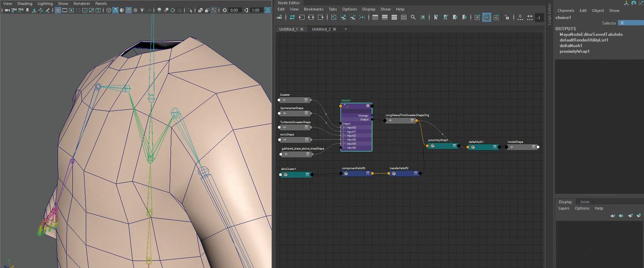Click the exposure icon before the 0.00 field
The image size is (644, 268).
(225, 10)
